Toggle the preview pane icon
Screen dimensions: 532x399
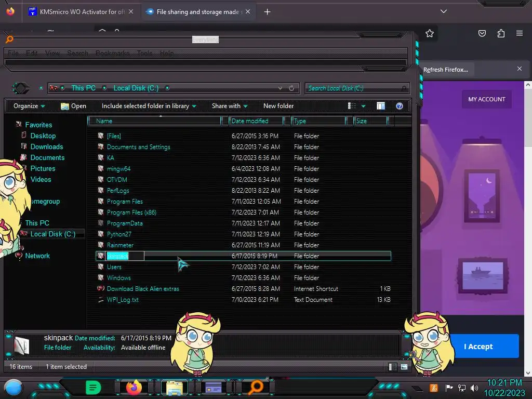[x=381, y=106]
